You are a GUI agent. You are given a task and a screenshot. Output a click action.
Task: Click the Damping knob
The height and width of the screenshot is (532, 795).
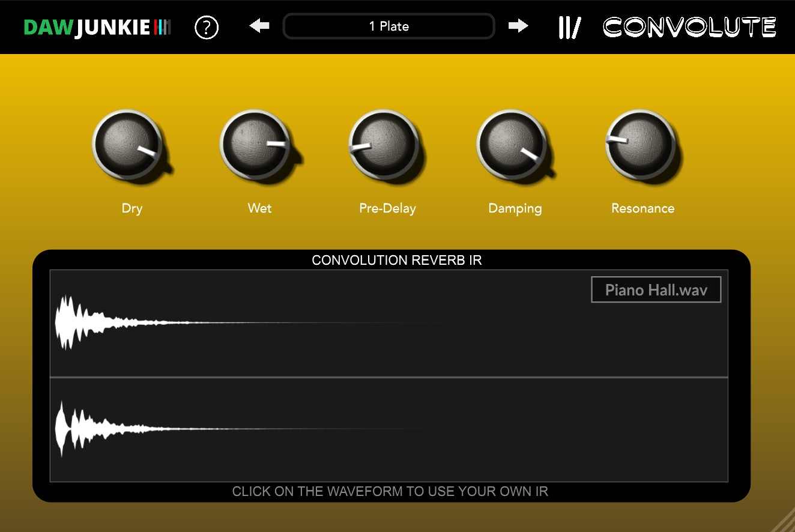point(513,144)
